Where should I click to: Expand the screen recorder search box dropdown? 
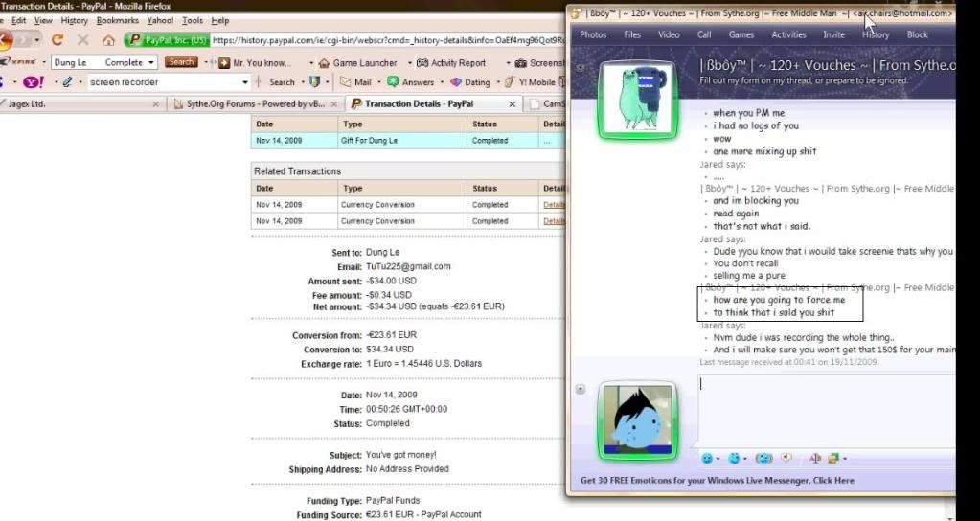tap(245, 82)
